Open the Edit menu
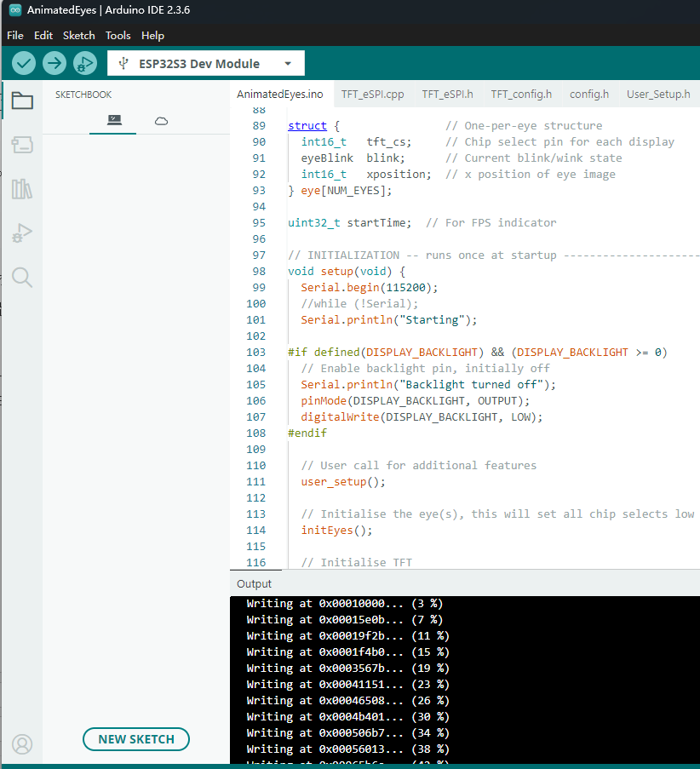Image resolution: width=700 pixels, height=769 pixels. point(43,35)
